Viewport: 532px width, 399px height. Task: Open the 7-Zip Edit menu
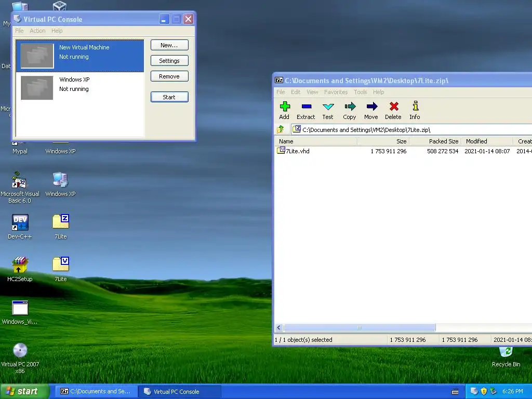point(296,92)
